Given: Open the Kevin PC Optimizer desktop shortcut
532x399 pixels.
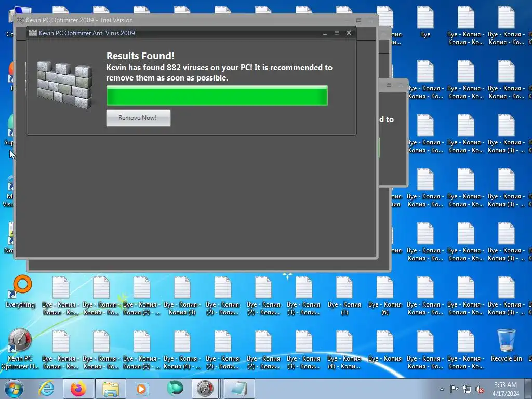Looking at the screenshot, I should 20,349.
